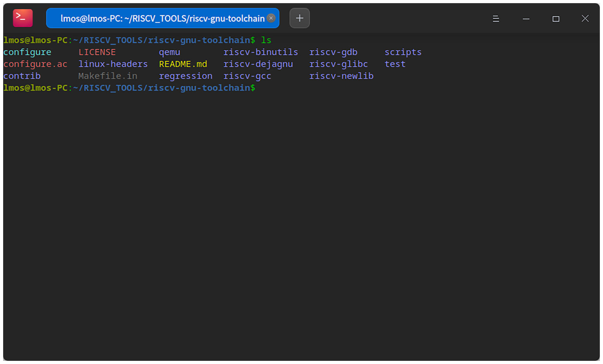Click the scripts directory name
603x364 pixels.
click(403, 52)
